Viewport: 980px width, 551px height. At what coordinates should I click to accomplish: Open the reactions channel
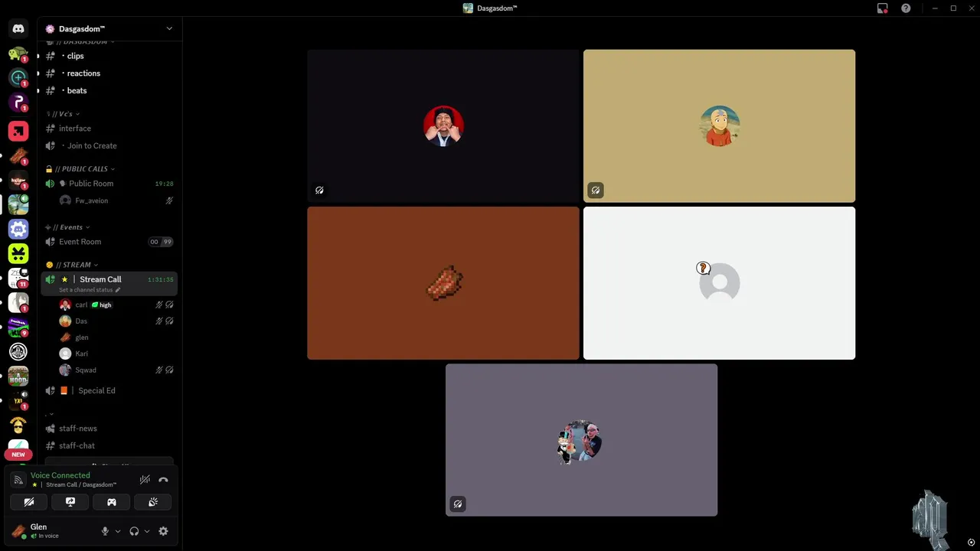pos(109,73)
